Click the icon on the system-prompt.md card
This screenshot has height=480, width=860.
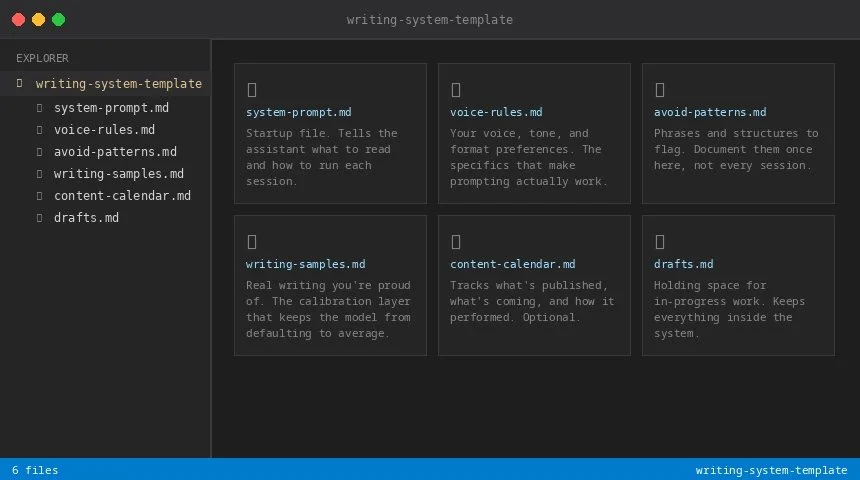252,90
